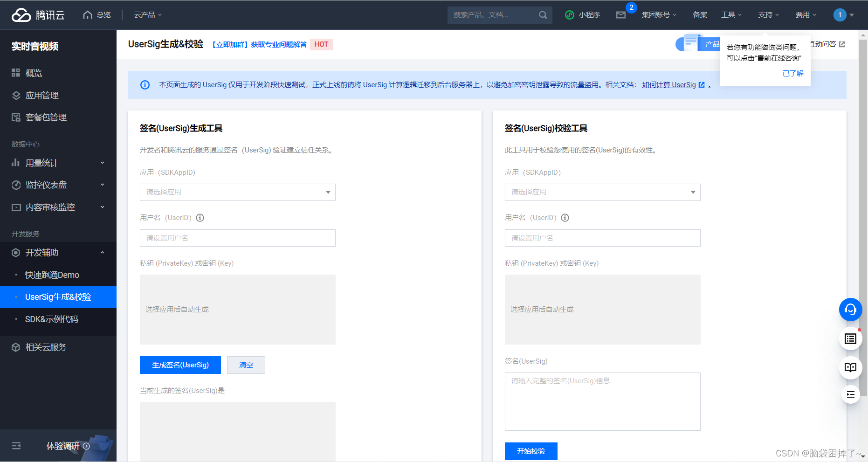Select UserSig生成&校验 submenu item

click(58, 297)
